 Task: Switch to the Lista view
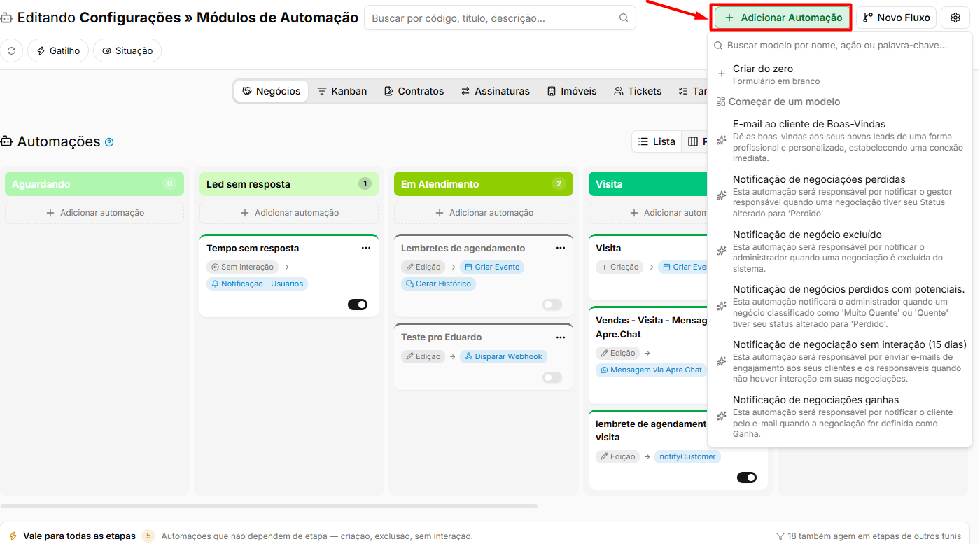[657, 141]
